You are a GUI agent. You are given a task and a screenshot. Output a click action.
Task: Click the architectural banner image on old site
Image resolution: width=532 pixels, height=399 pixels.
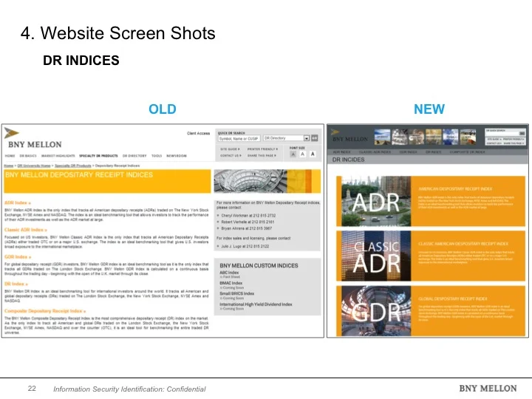(x=267, y=181)
